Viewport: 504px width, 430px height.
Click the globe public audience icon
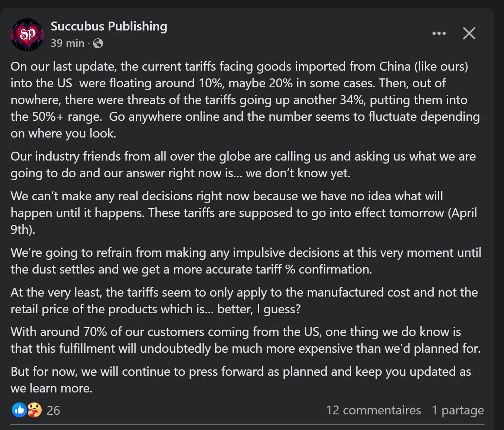[x=98, y=43]
